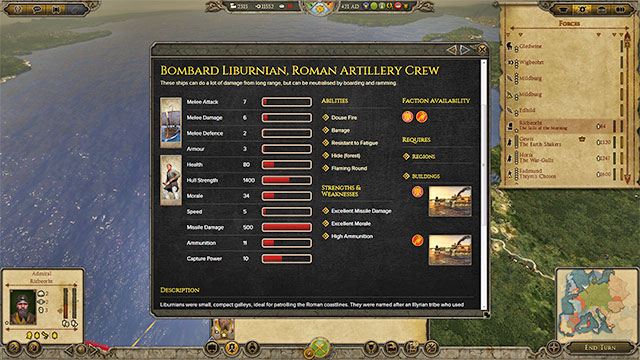Click the Capture Power stat bar
The width and height of the screenshot is (640, 360).
click(287, 258)
